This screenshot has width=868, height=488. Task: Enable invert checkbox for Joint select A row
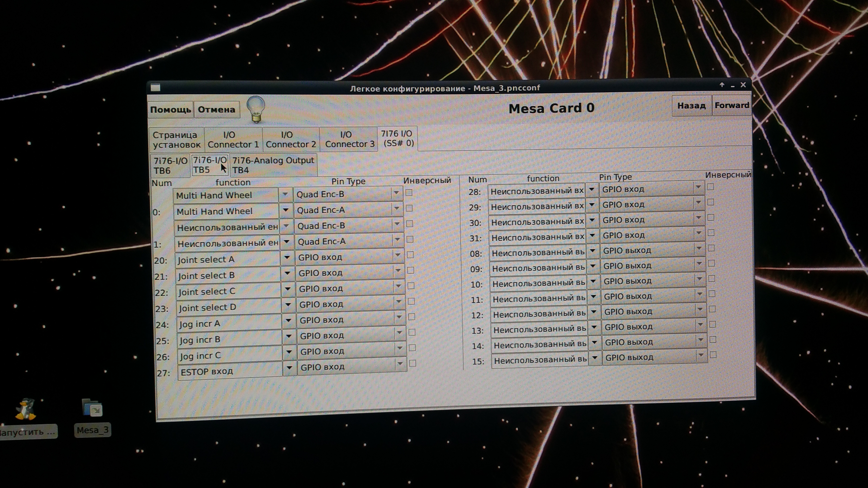click(410, 255)
